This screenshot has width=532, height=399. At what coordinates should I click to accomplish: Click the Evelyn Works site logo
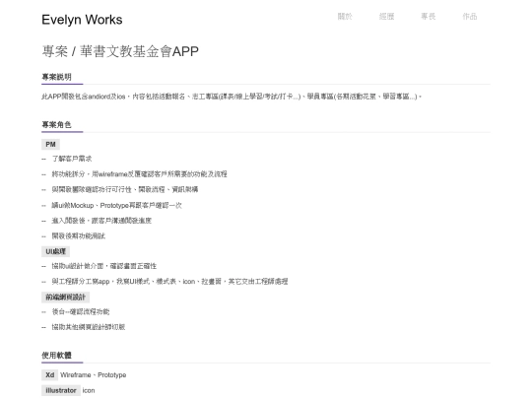[82, 20]
